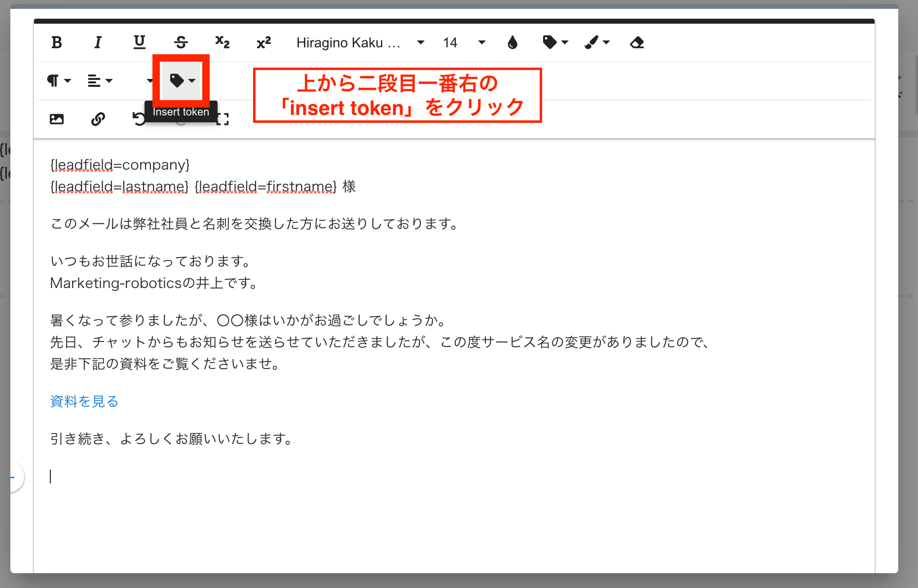Open the paragraph format menu

[59, 80]
